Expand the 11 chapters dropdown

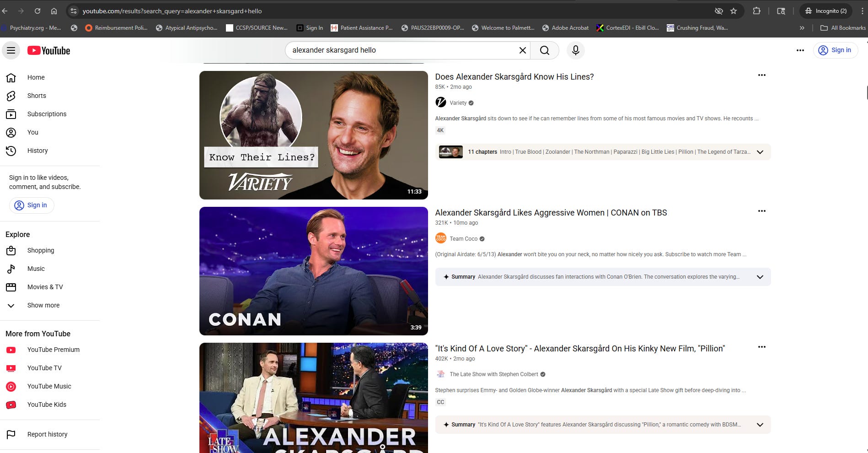pos(760,152)
